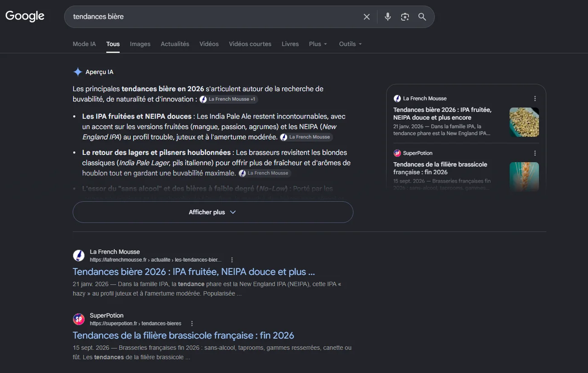This screenshot has width=588, height=373.
Task: Switch to the Mode IA tab
Action: pos(84,44)
